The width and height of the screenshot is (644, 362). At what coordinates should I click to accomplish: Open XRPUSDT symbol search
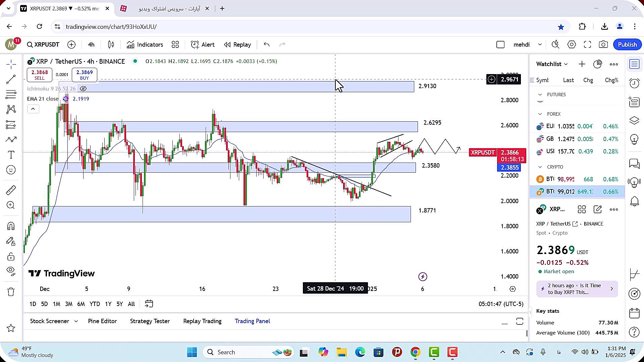pos(43,45)
